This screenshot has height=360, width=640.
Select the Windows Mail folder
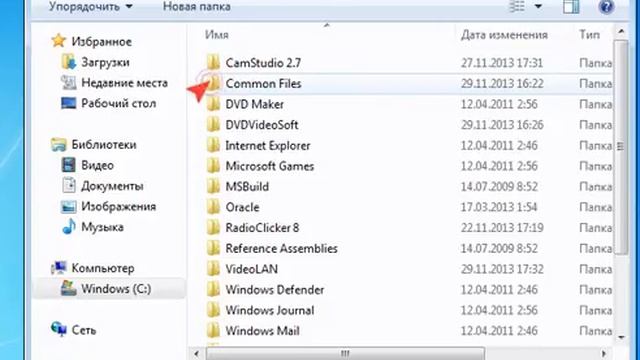click(262, 331)
